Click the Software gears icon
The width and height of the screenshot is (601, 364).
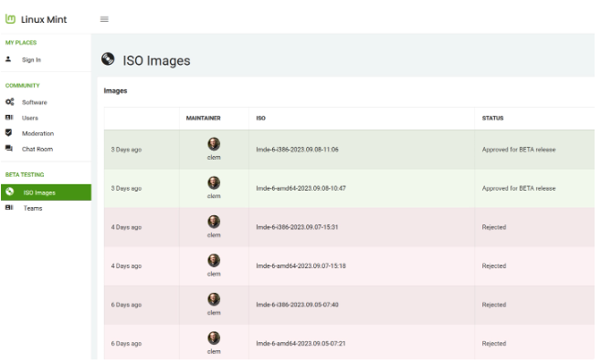[x=9, y=102]
